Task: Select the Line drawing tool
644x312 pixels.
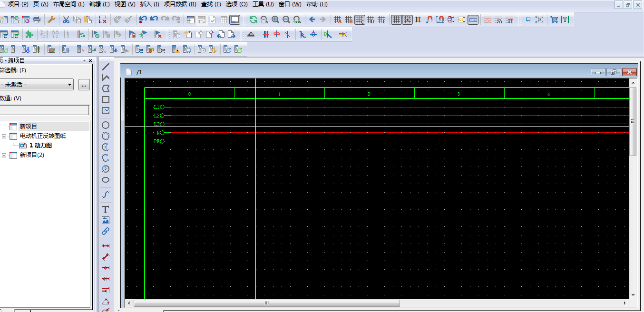Action: pos(106,67)
